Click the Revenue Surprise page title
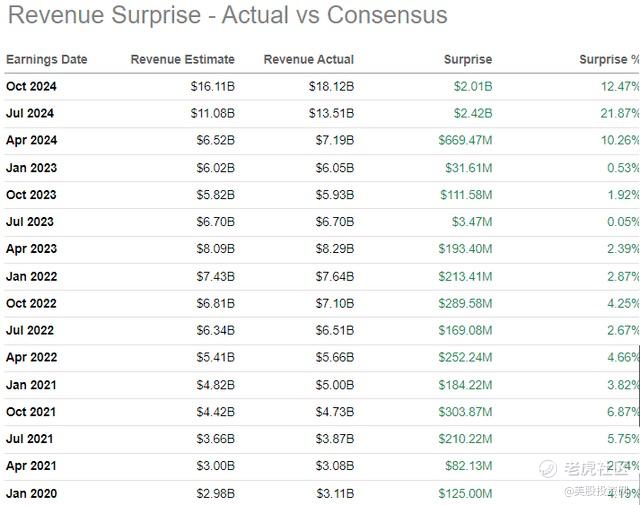 click(228, 16)
